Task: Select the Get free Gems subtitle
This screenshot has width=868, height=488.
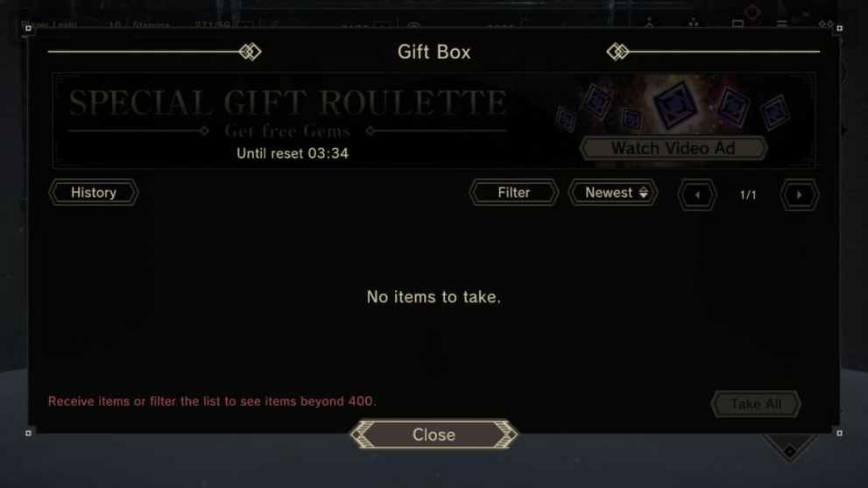Action: coord(287,131)
